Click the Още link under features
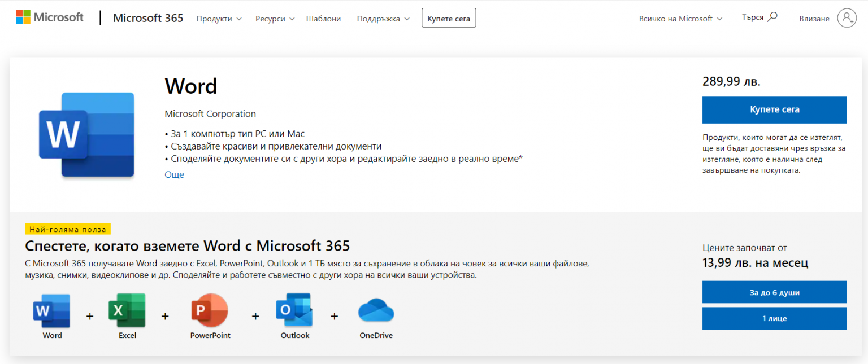Image resolution: width=868 pixels, height=364 pixels. pyautogui.click(x=174, y=174)
